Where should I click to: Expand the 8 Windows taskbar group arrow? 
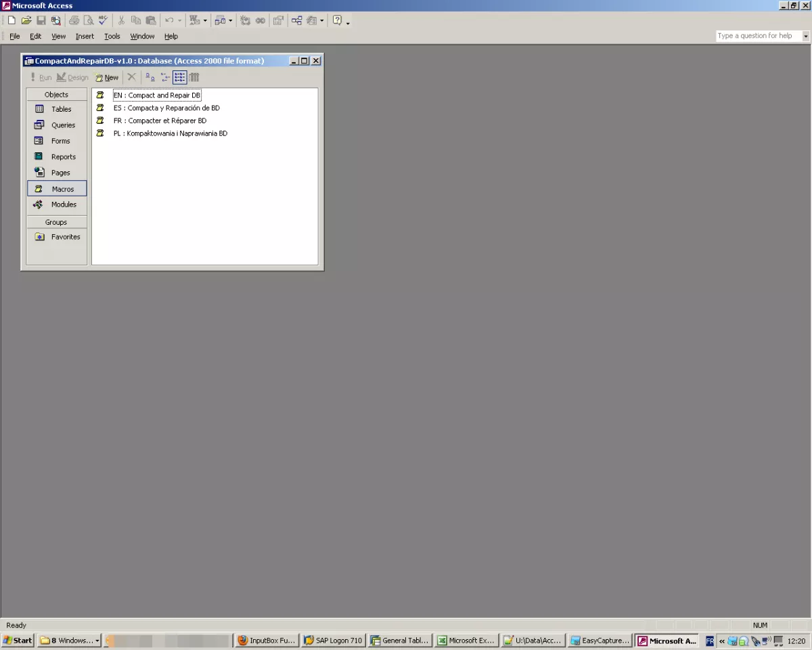tap(97, 641)
